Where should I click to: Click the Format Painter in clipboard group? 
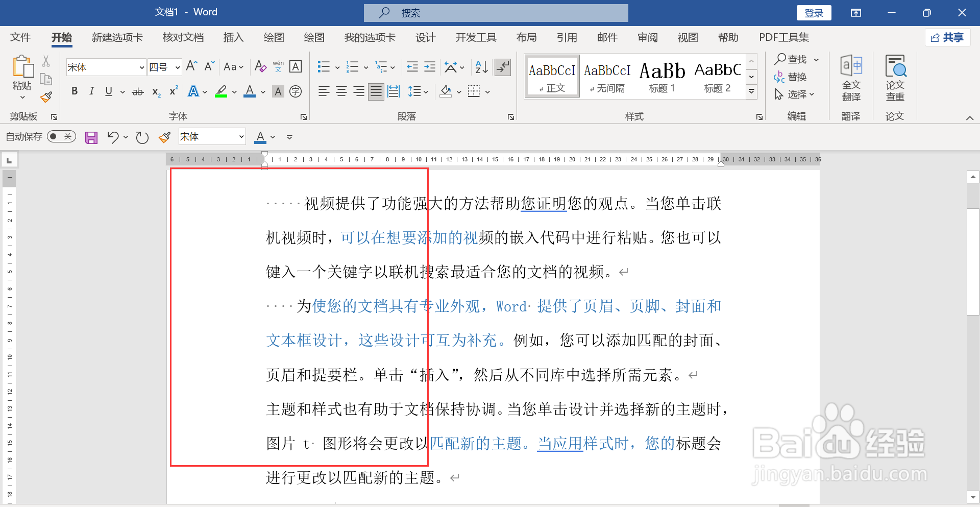[x=46, y=97]
